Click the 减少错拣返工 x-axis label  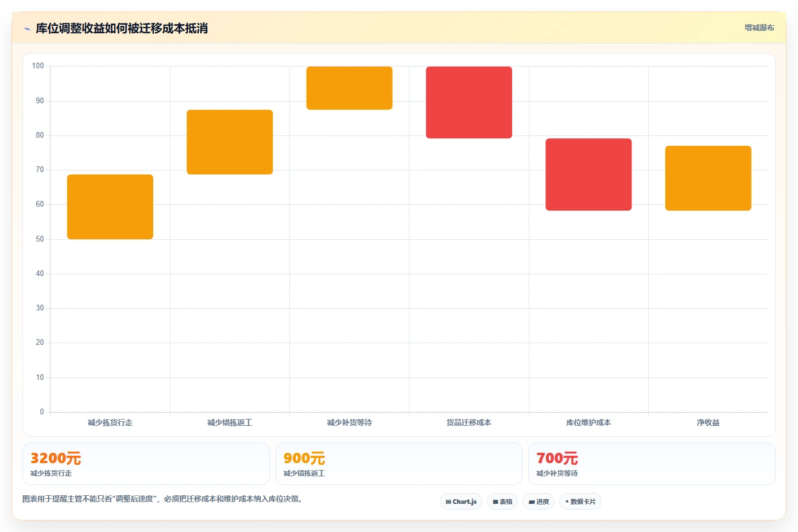[230, 422]
